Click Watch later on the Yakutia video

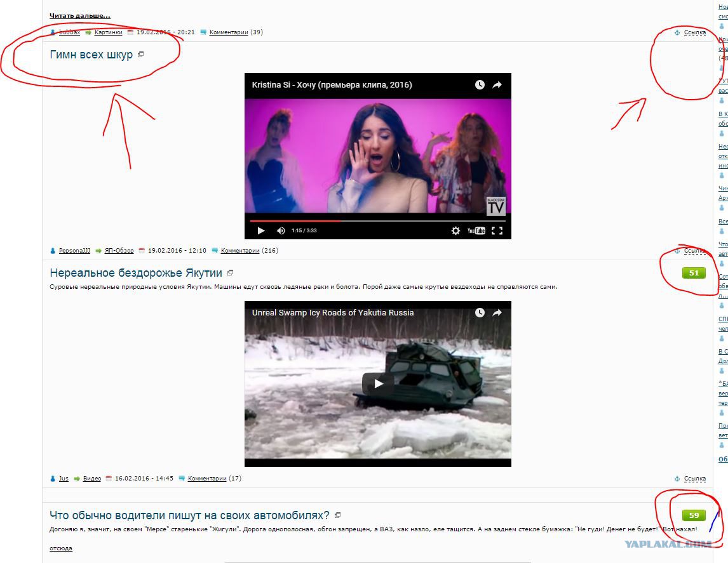tap(480, 312)
